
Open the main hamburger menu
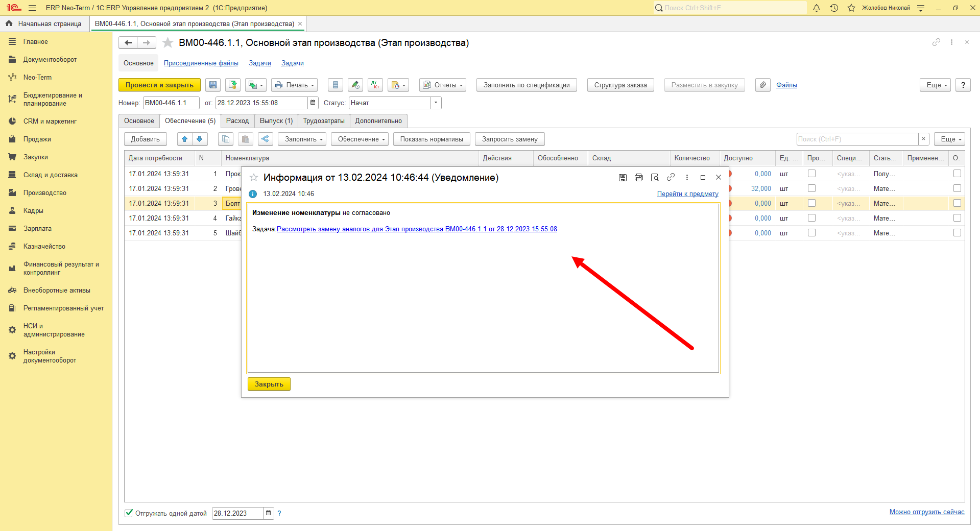[x=32, y=8]
